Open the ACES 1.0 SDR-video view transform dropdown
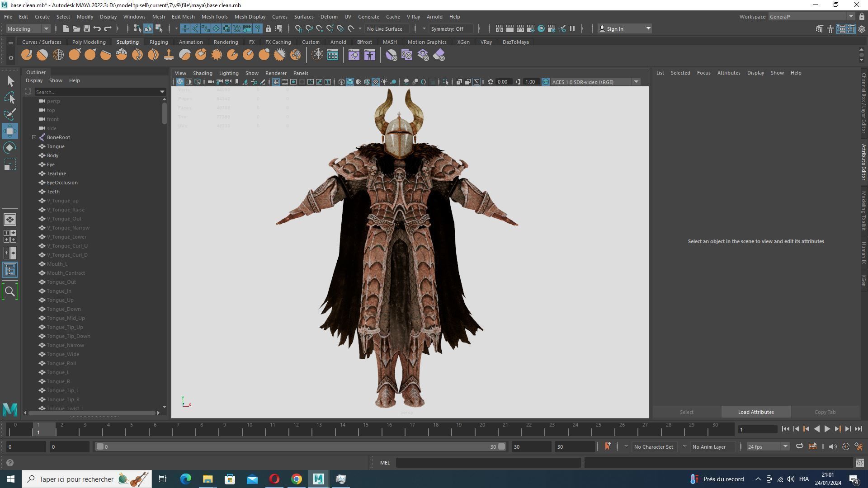868x488 pixels. click(x=595, y=82)
